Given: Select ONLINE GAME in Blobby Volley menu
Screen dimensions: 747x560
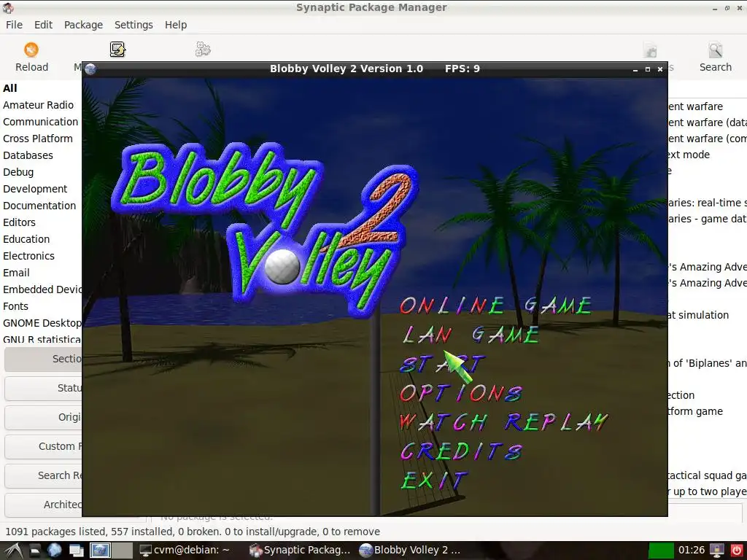Looking at the screenshot, I should (x=495, y=306).
